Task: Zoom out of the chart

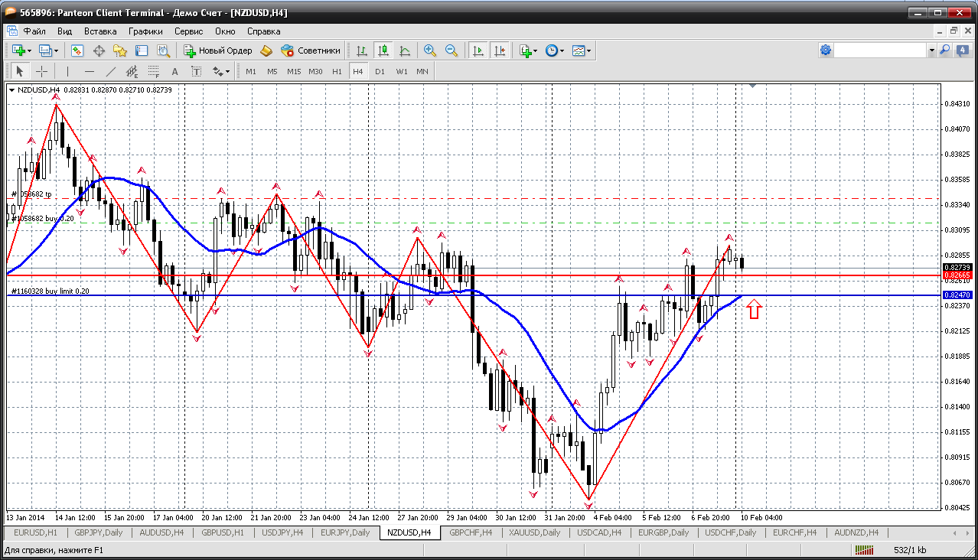Action: (452, 50)
